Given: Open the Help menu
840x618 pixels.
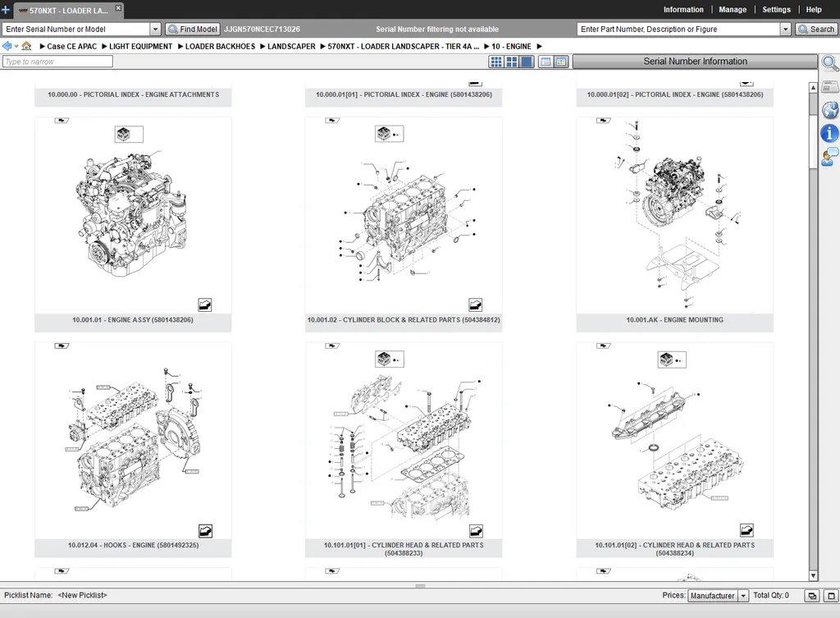Looking at the screenshot, I should click(x=813, y=10).
